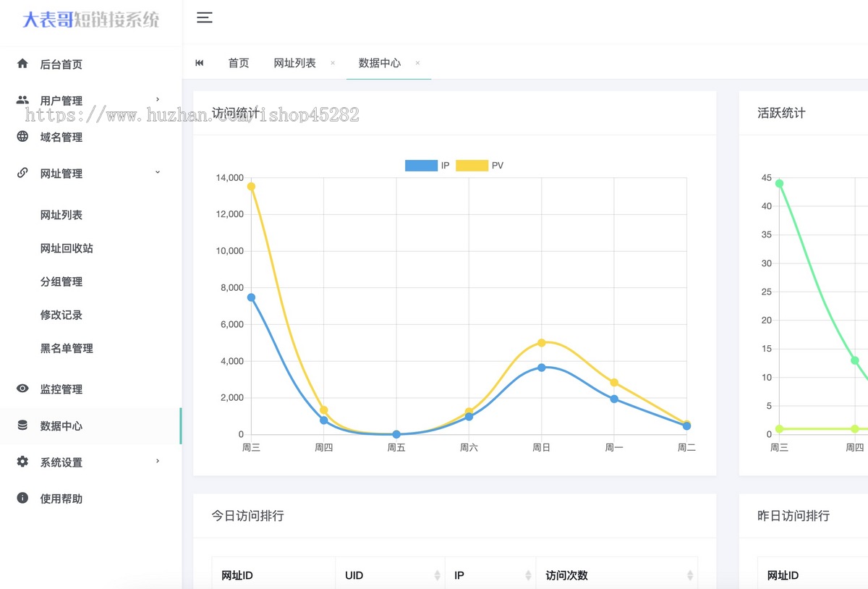Go to 黑名单管理 submenu item
The width and height of the screenshot is (868, 589).
coord(67,348)
